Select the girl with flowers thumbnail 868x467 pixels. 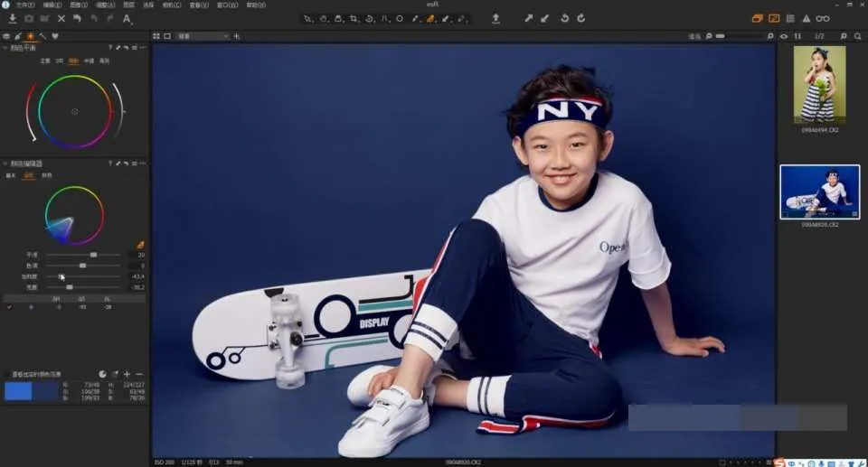tap(819, 85)
